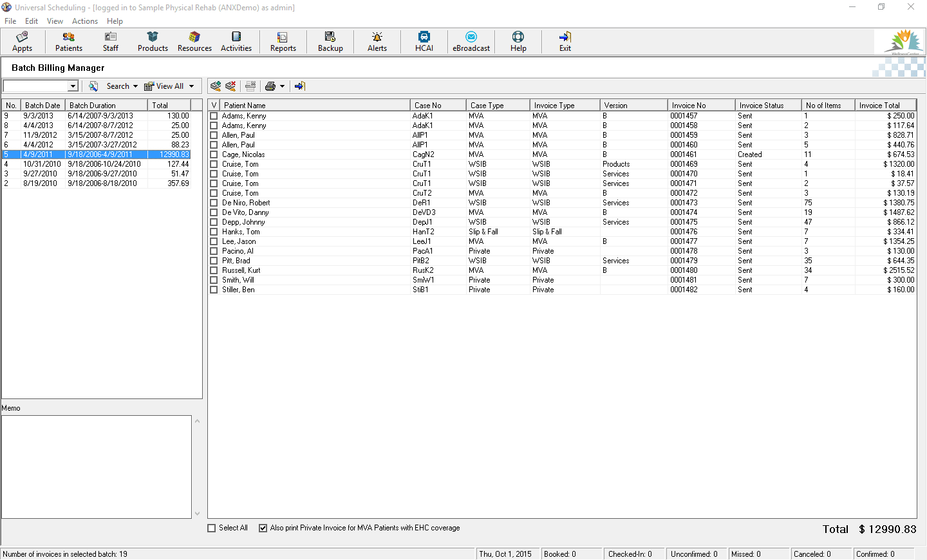
Task: Click the delete batch icon with red X
Action: 230,86
